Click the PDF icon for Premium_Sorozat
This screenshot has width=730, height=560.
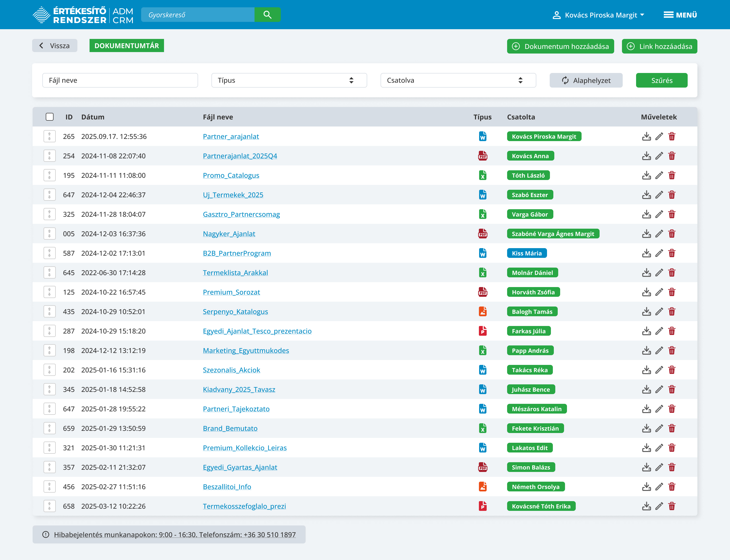483,292
